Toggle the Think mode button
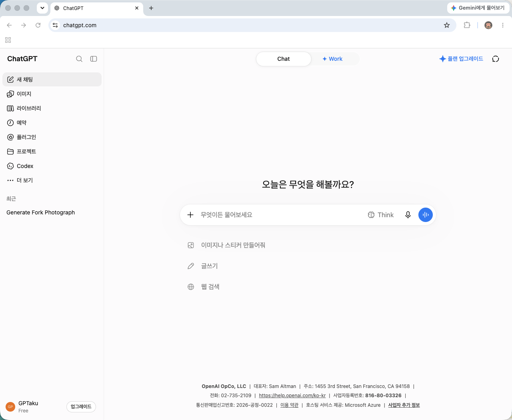Viewport: 512px width, 420px height. point(381,215)
